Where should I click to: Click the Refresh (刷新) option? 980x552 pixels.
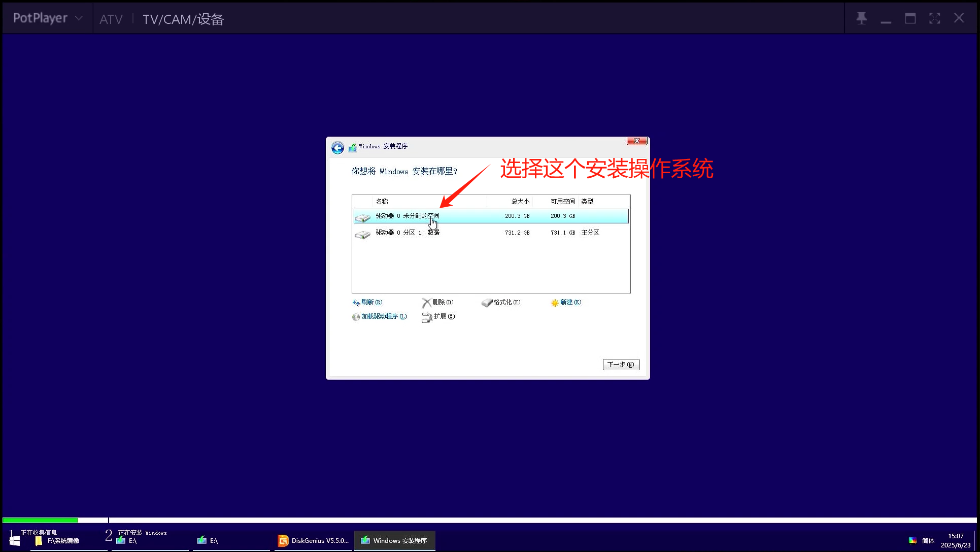pos(367,302)
